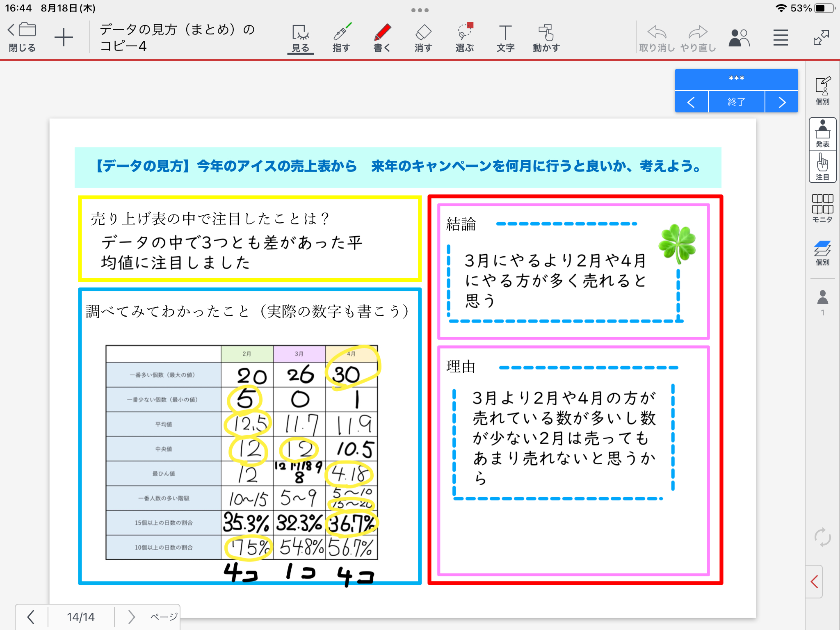Choose the 指す pointer tool
The height and width of the screenshot is (630, 840).
[x=341, y=38]
